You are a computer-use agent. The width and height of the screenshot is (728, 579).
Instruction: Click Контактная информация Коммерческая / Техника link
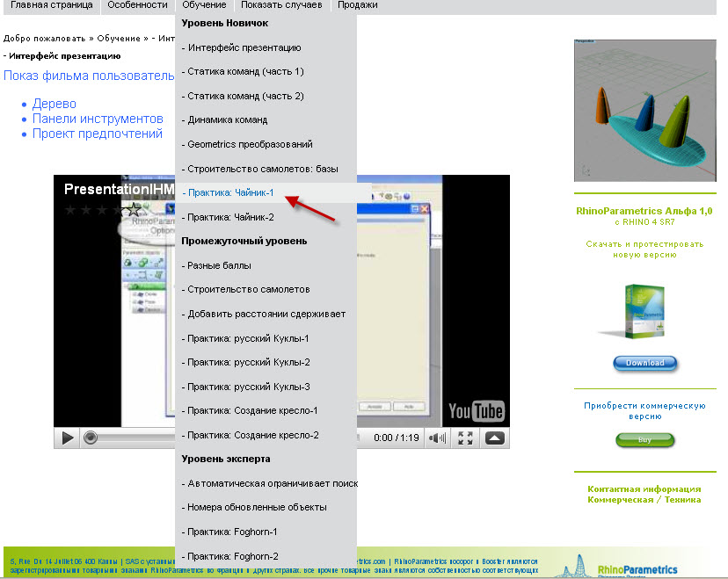[644, 495]
